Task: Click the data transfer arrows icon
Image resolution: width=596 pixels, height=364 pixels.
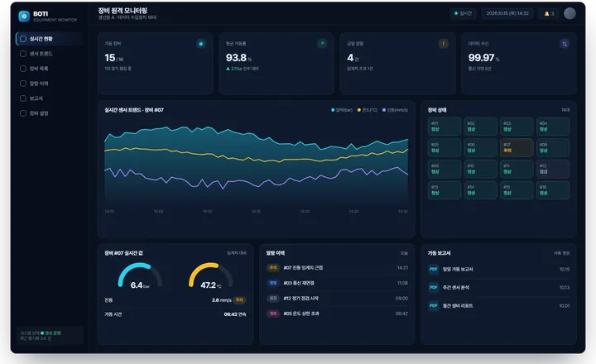Action: pyautogui.click(x=565, y=44)
